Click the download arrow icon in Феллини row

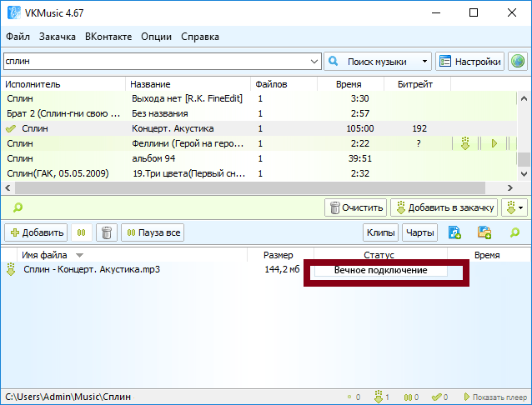tap(465, 143)
